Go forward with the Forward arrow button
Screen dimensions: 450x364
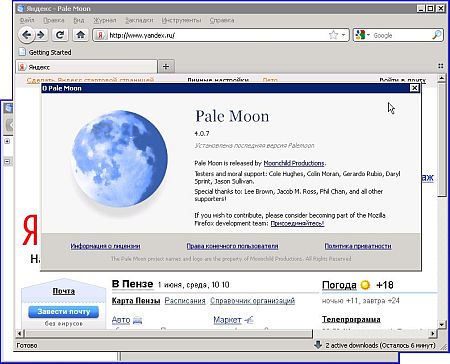[41, 35]
